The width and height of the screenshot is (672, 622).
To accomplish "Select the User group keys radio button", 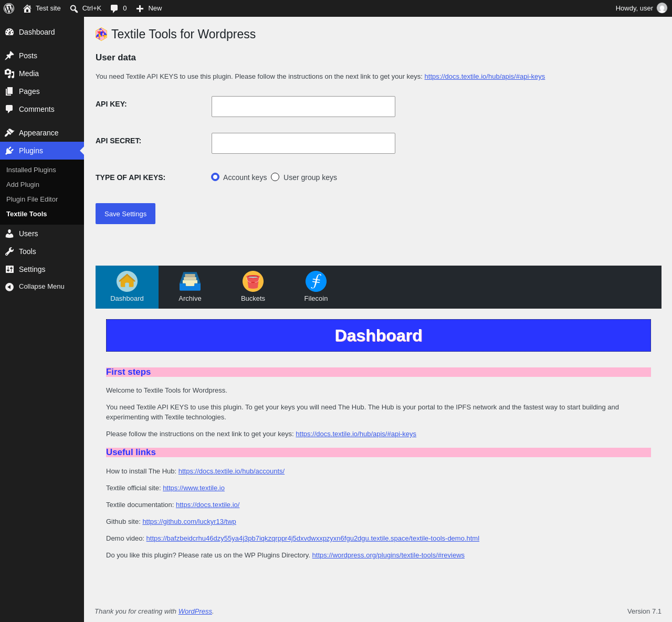I will (275, 177).
